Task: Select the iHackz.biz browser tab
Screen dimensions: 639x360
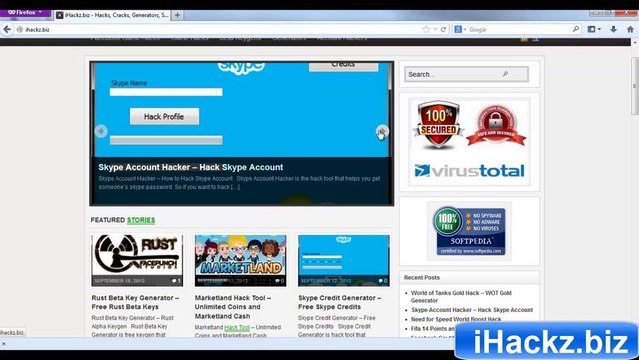Action: [112, 15]
